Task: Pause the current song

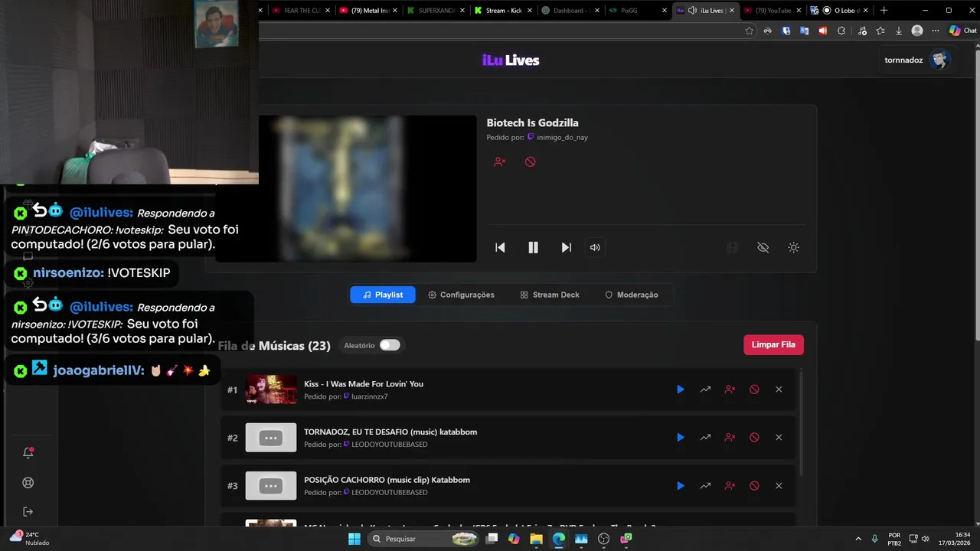Action: pos(533,247)
